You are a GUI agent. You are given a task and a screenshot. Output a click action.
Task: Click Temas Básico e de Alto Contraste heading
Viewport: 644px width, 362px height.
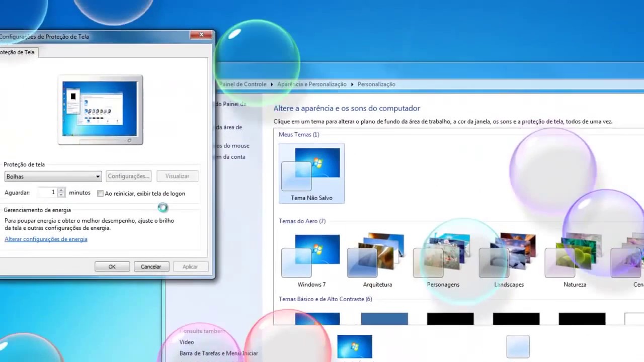pyautogui.click(x=325, y=299)
